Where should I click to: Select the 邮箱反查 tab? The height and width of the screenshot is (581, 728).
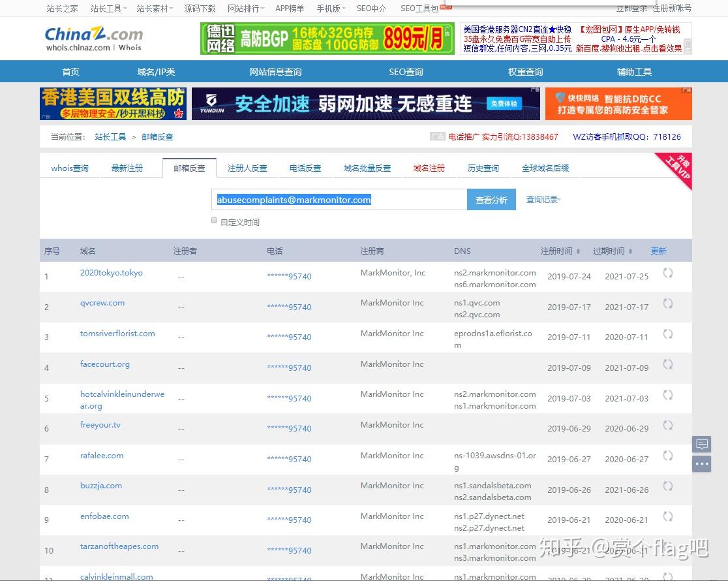[189, 168]
